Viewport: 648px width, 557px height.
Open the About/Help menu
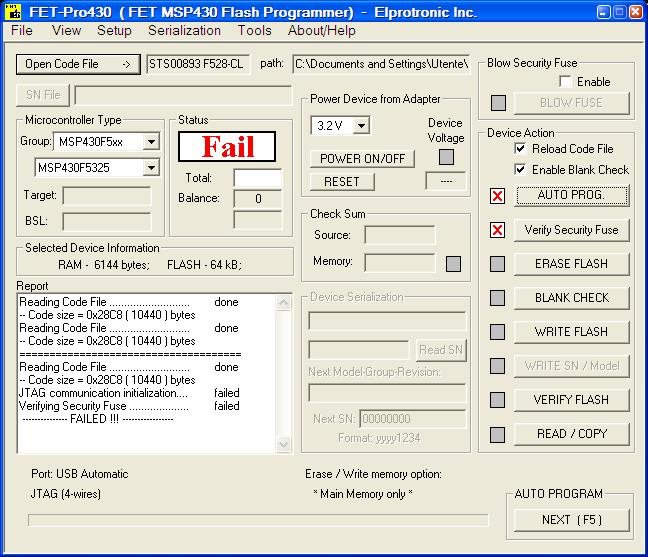tap(322, 31)
